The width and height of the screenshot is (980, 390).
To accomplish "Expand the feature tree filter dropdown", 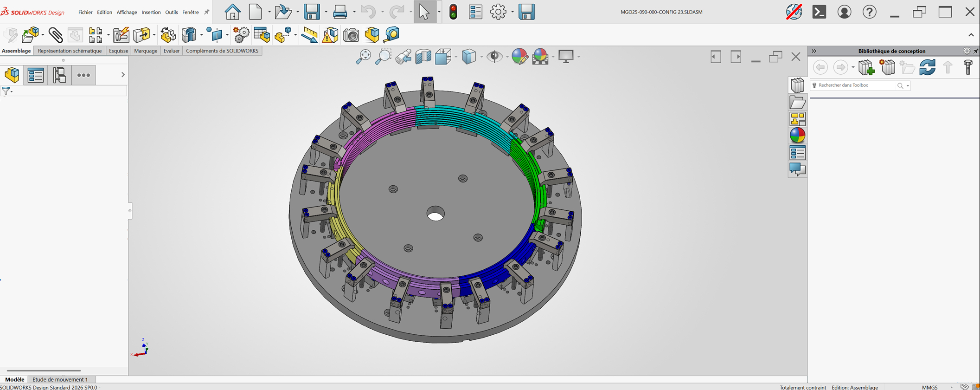I will [12, 92].
